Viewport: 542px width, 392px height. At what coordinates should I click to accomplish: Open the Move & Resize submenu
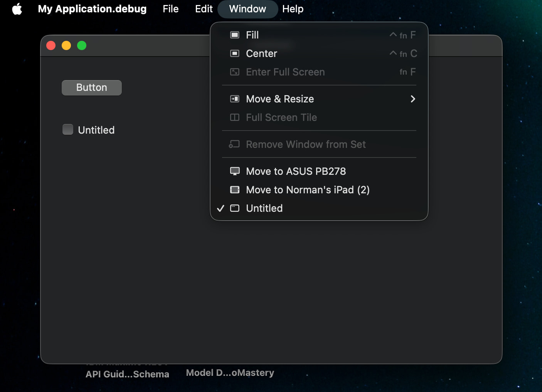click(x=319, y=99)
